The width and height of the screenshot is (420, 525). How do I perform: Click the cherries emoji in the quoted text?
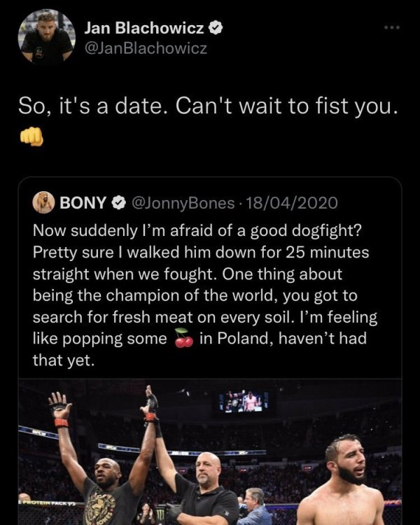[184, 338]
